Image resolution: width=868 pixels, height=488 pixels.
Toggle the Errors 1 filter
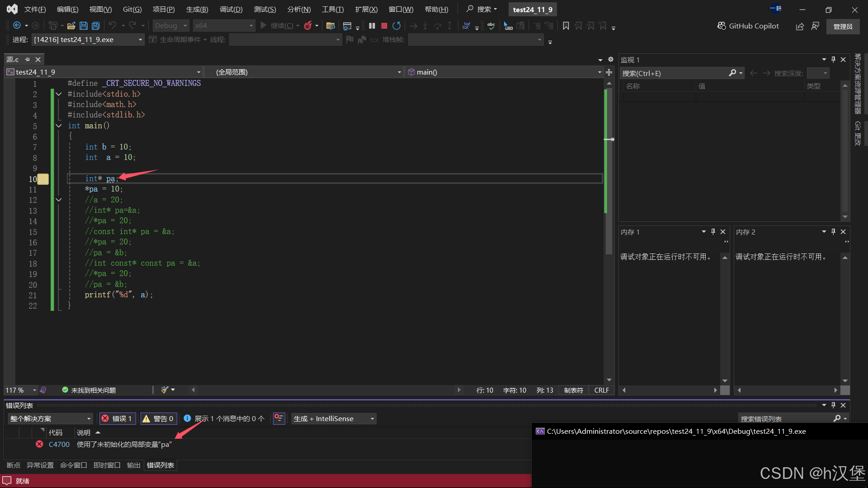point(117,418)
